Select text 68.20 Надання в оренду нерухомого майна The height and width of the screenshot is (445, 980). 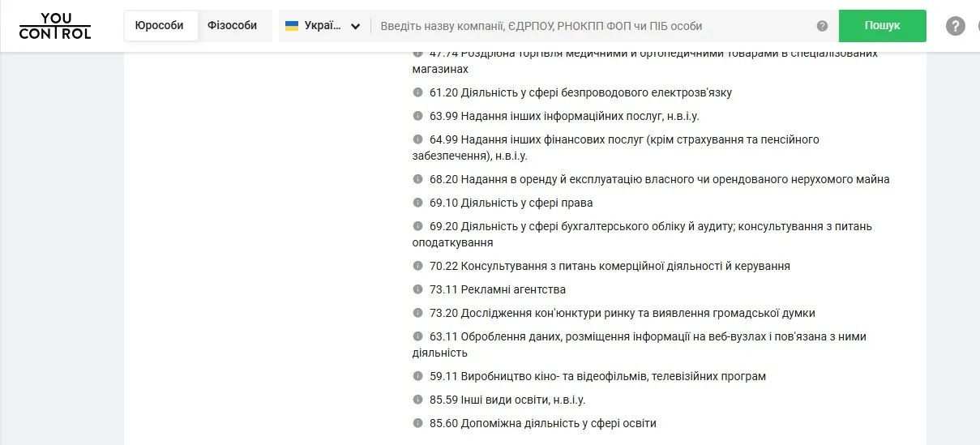(x=660, y=179)
